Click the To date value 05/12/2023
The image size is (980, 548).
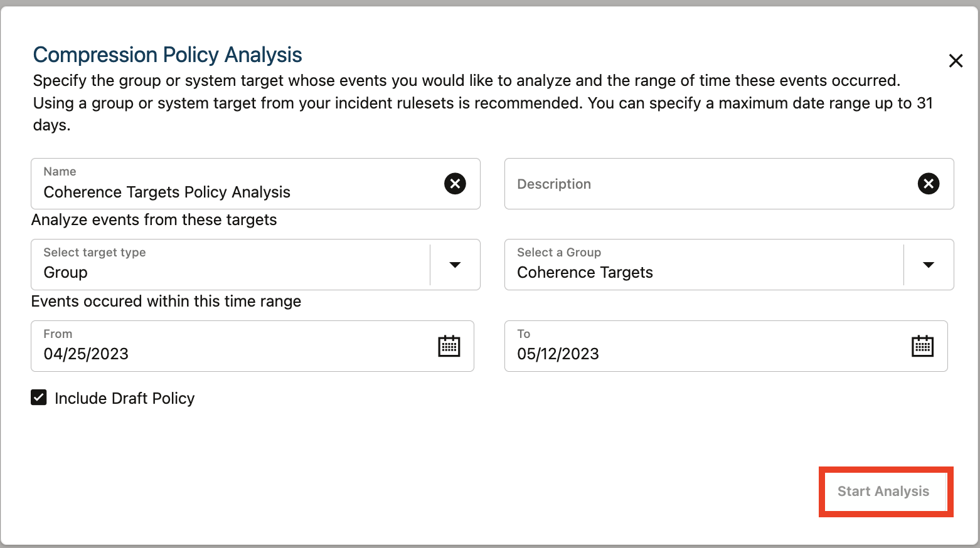click(558, 354)
